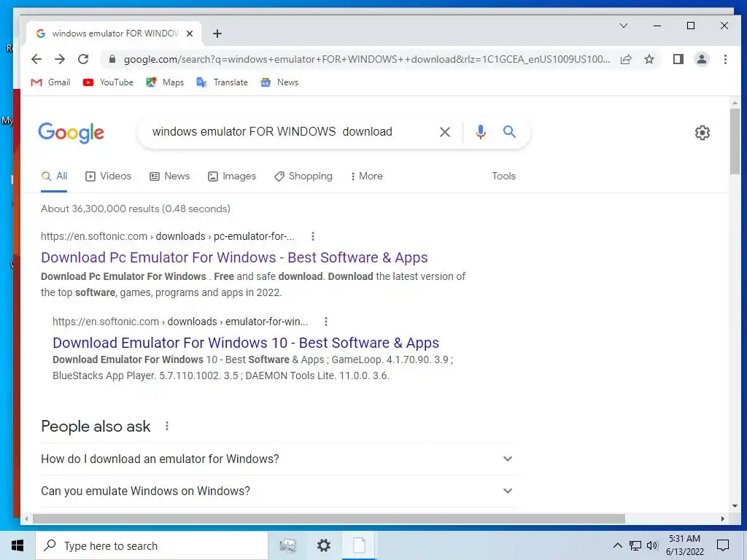Open options for the emulator-for-win result
747x560 pixels.
[x=326, y=322]
